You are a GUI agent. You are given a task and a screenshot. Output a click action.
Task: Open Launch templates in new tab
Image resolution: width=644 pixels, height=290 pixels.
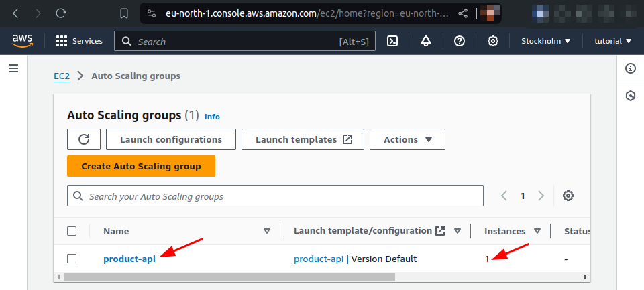(x=303, y=139)
